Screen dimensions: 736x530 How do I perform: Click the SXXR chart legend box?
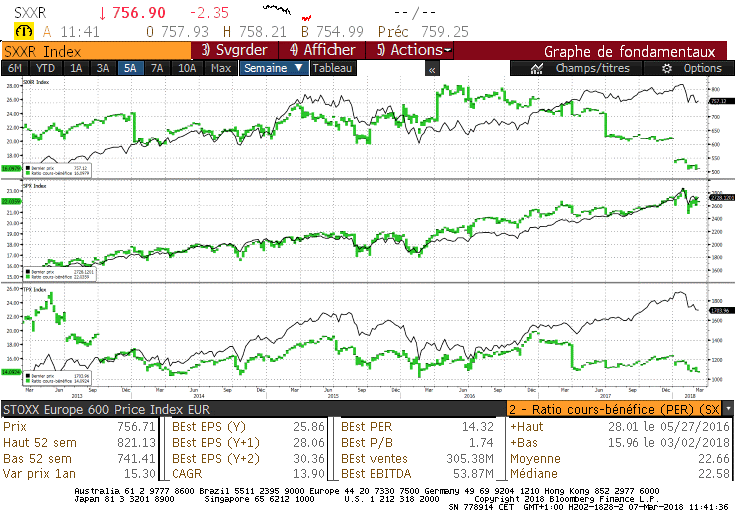pos(57,170)
